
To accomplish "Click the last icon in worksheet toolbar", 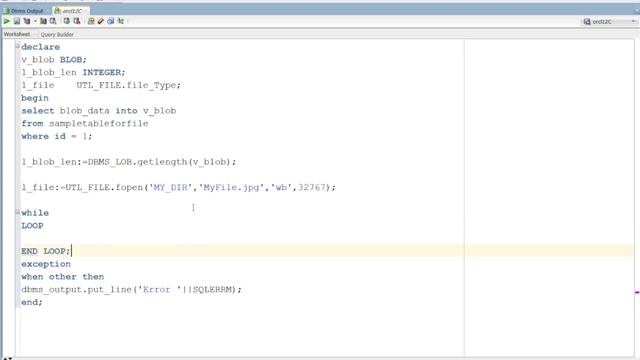I will pos(120,21).
